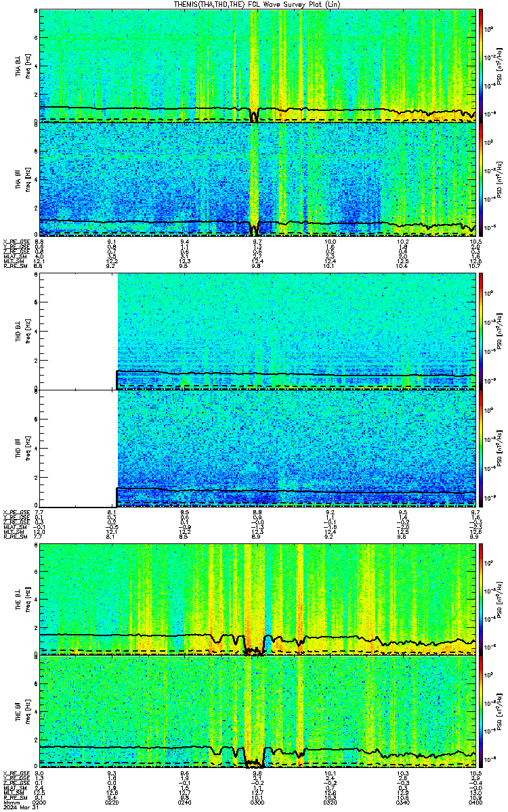Click the color bar beside THA B-perpendicular panel

(481, 66)
